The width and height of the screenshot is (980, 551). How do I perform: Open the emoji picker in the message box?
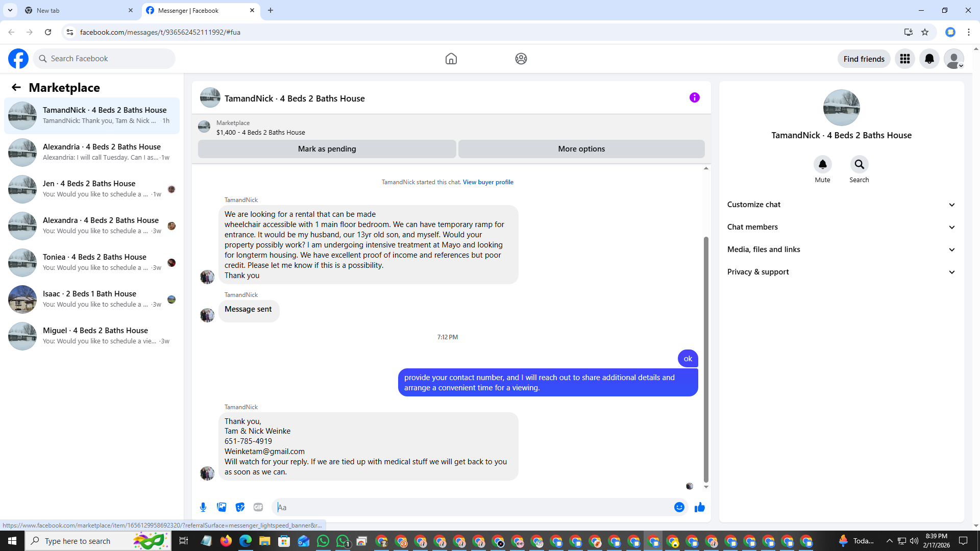679,507
